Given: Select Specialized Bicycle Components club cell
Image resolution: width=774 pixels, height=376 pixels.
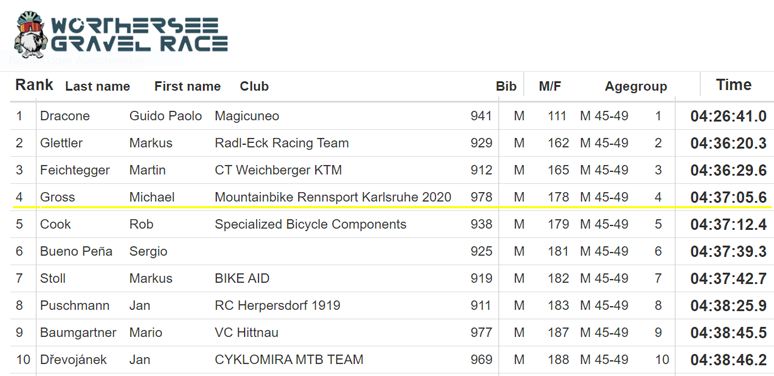Looking at the screenshot, I should (x=310, y=225).
